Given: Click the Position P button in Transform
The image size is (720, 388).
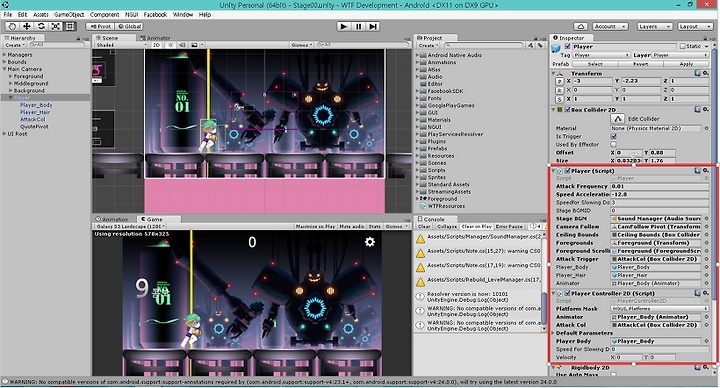Looking at the screenshot, I should [559, 81].
